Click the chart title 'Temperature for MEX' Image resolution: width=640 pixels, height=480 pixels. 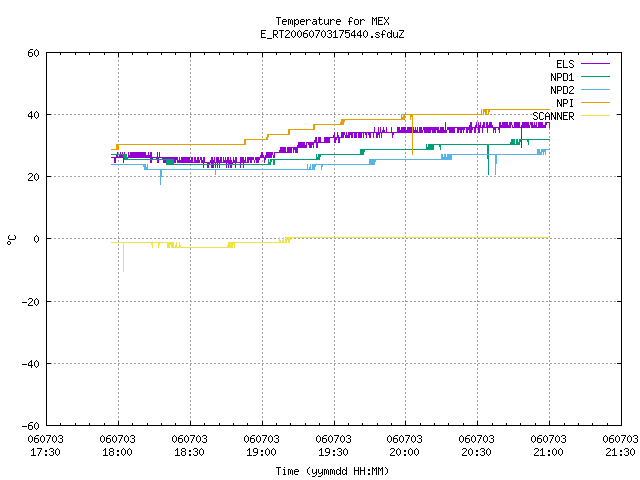(x=332, y=21)
